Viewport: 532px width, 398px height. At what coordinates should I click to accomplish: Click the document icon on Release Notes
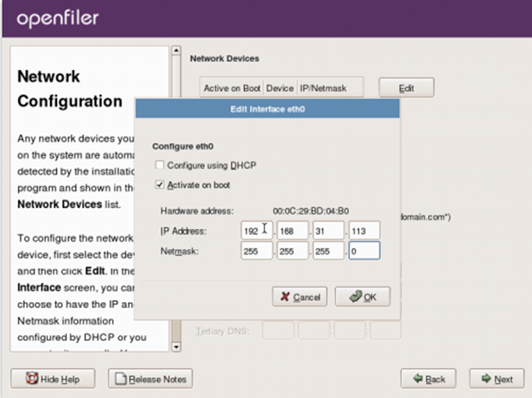coord(121,379)
